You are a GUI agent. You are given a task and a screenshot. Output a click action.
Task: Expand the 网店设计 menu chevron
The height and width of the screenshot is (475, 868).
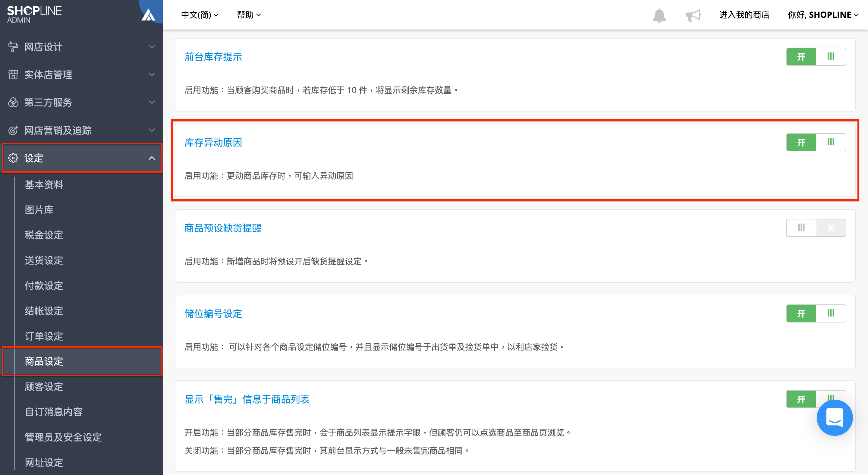pyautogui.click(x=152, y=47)
